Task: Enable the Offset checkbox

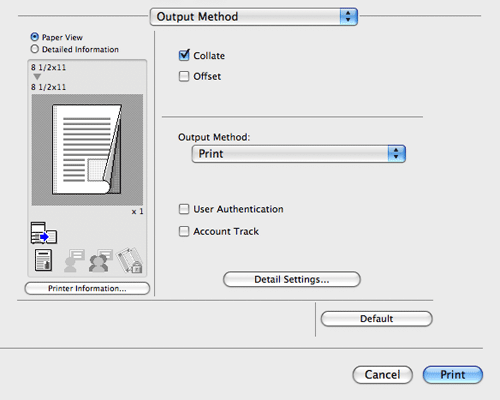Action: pos(184,76)
